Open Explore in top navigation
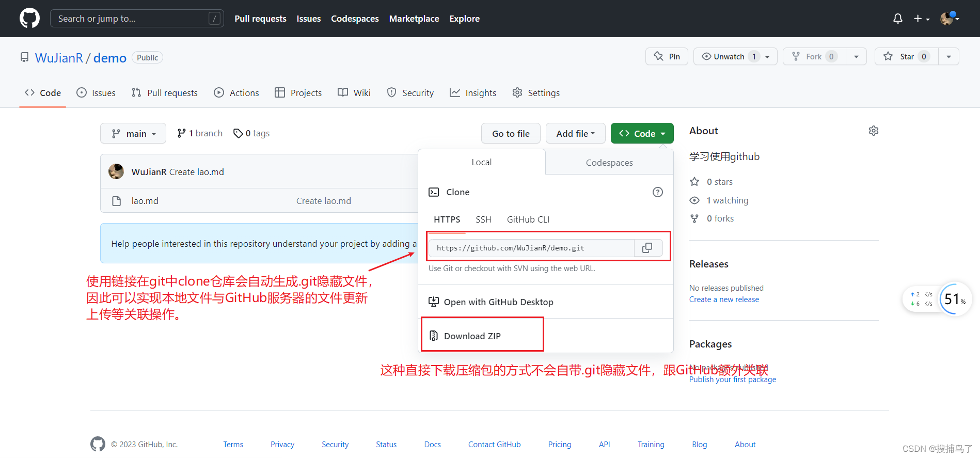This screenshot has height=458, width=980. click(464, 19)
